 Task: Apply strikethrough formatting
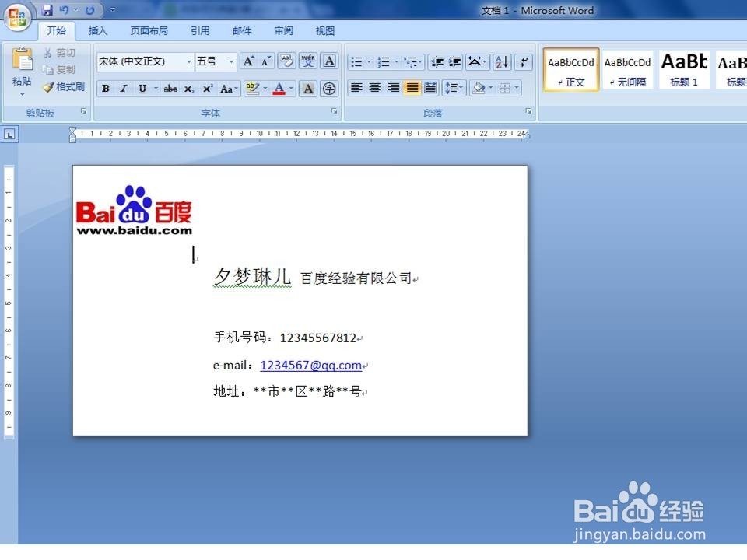tap(170, 89)
